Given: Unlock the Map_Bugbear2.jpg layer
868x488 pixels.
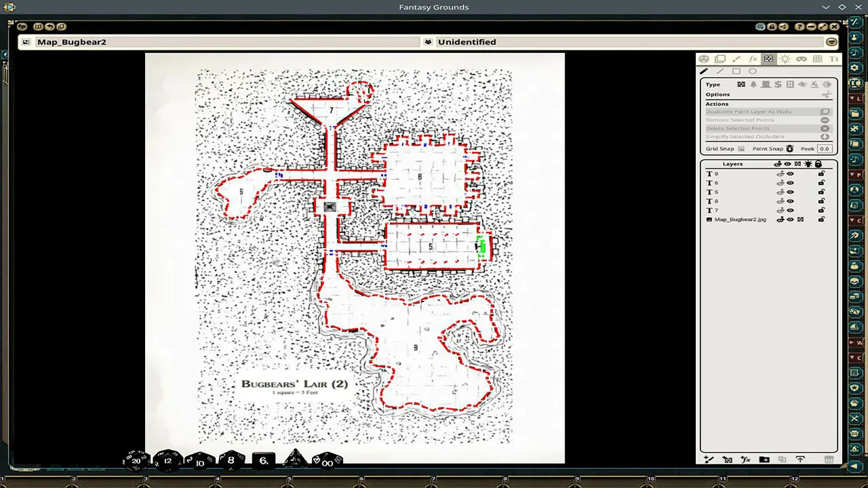Looking at the screenshot, I should click(821, 220).
